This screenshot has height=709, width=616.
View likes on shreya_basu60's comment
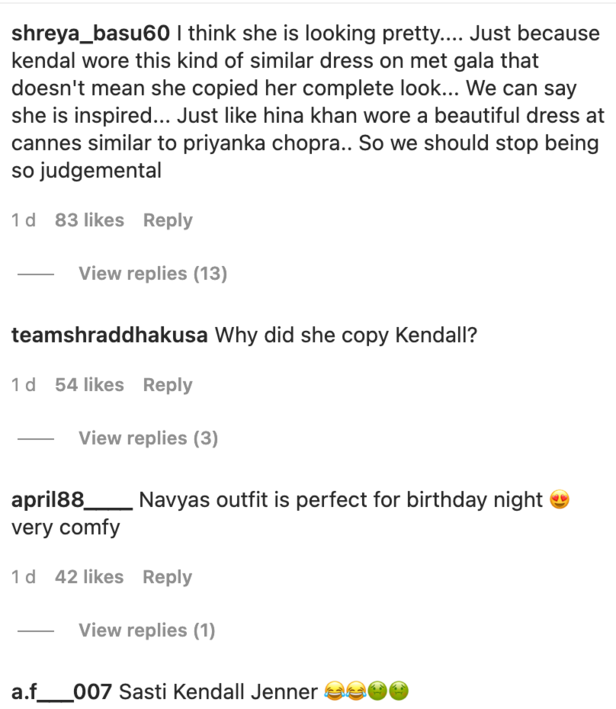pos(89,220)
